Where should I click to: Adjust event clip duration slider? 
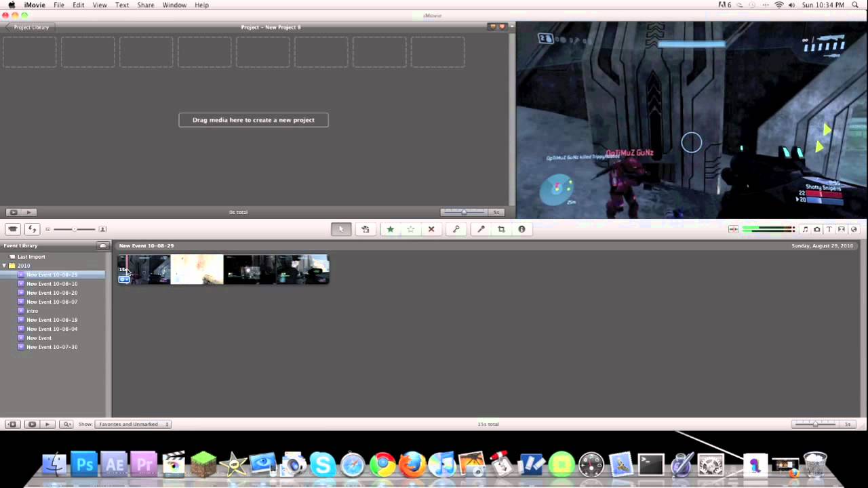[x=816, y=424]
